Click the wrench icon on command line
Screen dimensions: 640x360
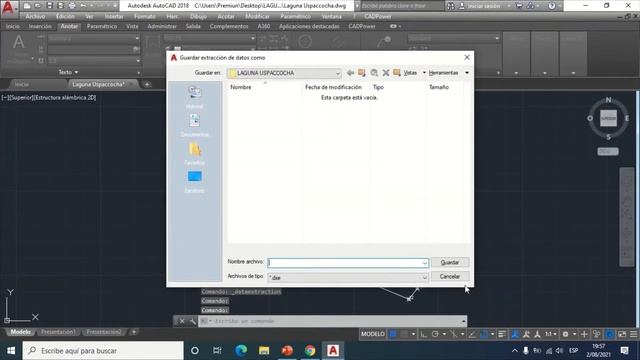(193, 321)
